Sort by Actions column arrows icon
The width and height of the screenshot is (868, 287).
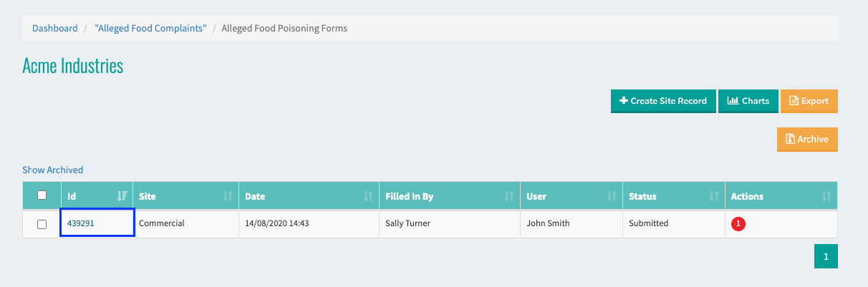click(x=826, y=196)
